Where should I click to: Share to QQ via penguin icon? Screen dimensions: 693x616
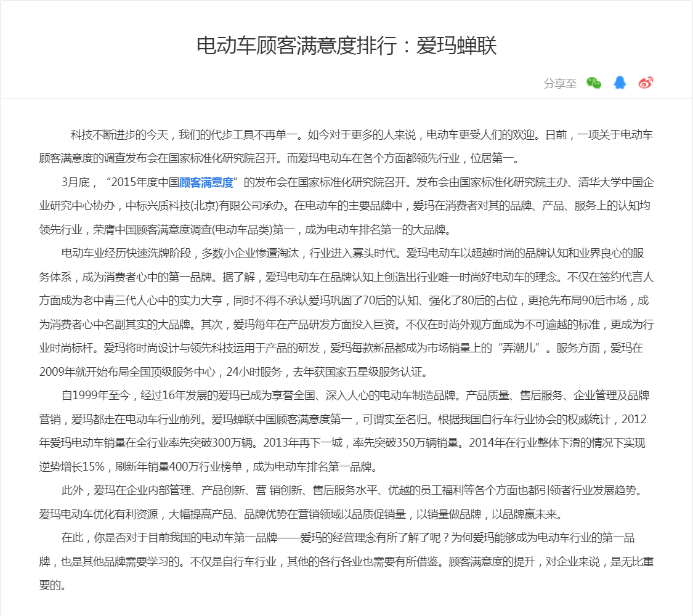click(x=620, y=83)
